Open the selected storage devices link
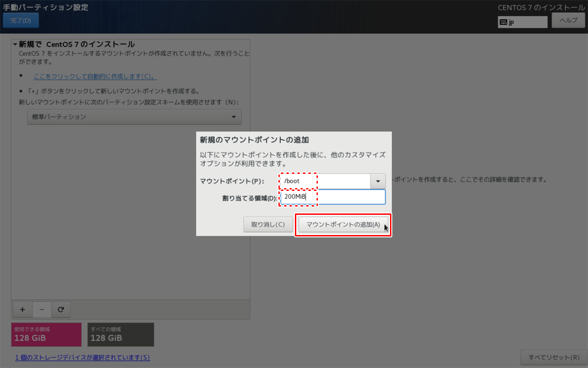The width and height of the screenshot is (588, 368). (x=82, y=357)
